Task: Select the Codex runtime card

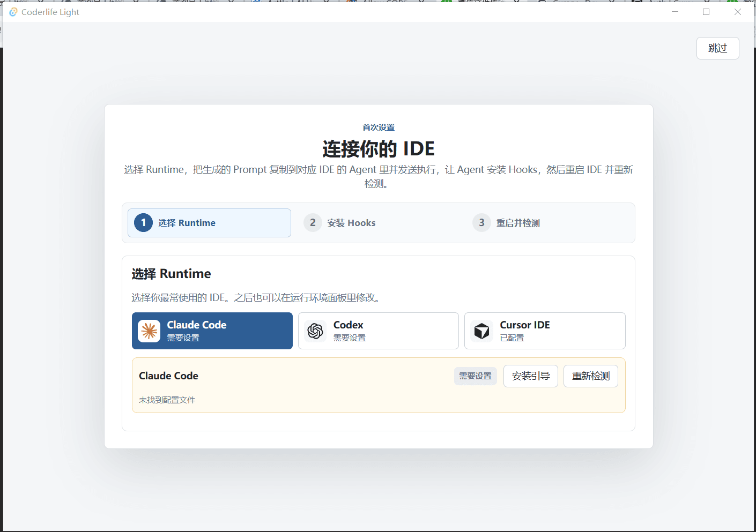Action: coord(379,331)
